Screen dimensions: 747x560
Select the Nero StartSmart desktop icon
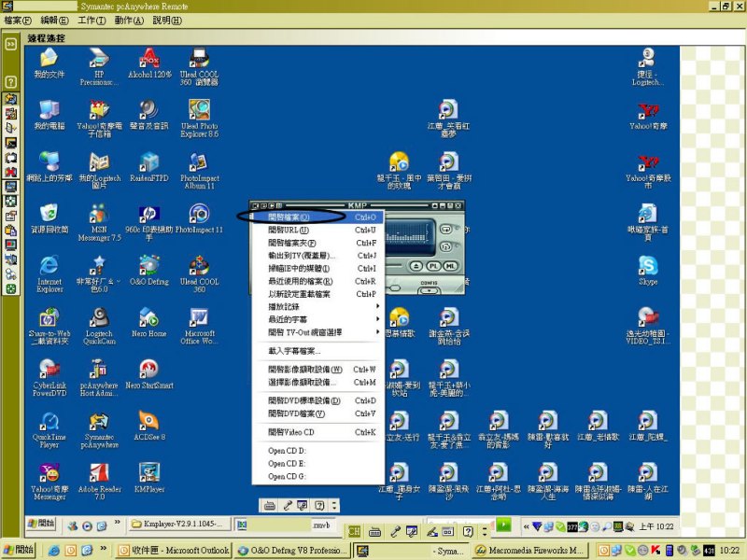[x=149, y=374]
